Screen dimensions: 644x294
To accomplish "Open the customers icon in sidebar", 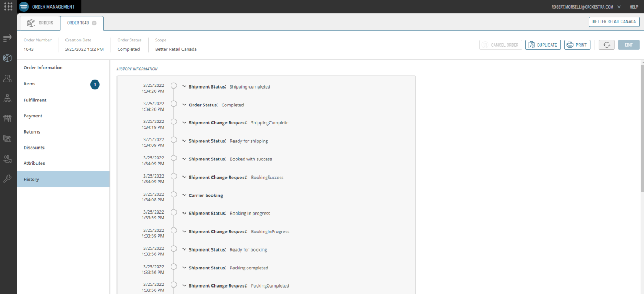I will click(8, 78).
